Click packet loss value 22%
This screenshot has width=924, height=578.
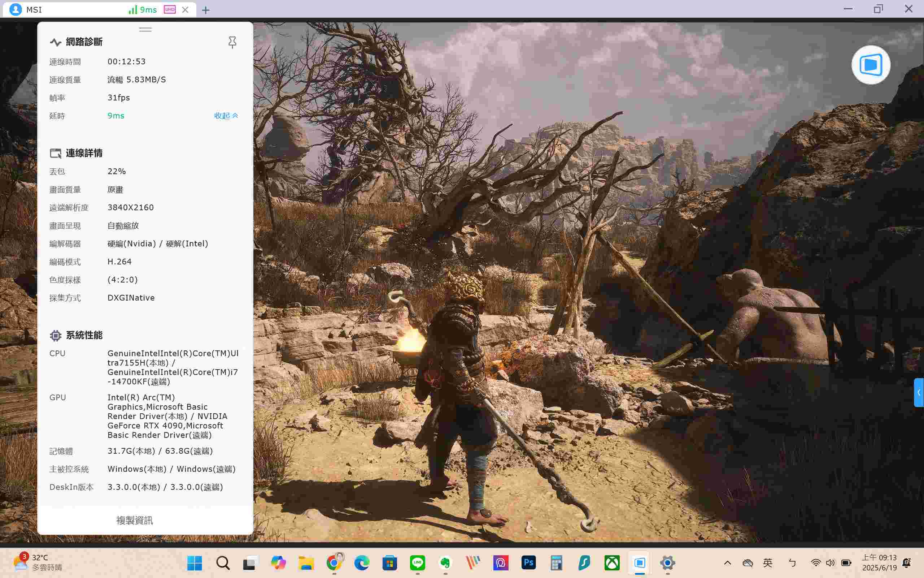117,171
